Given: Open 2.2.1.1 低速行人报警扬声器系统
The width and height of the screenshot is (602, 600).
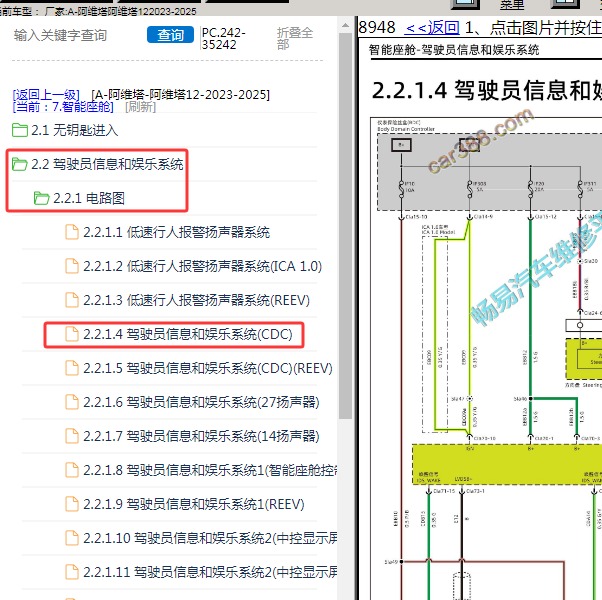Looking at the screenshot, I should coord(177,232).
